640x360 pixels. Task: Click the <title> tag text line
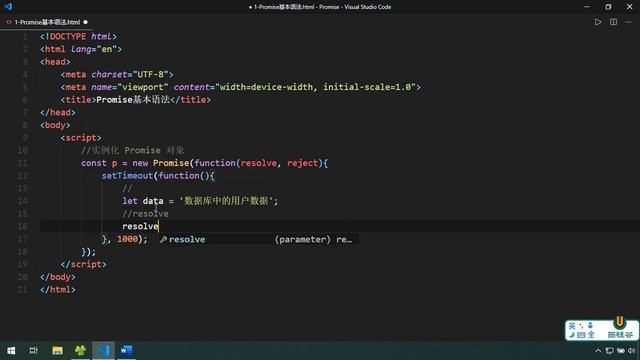136,100
